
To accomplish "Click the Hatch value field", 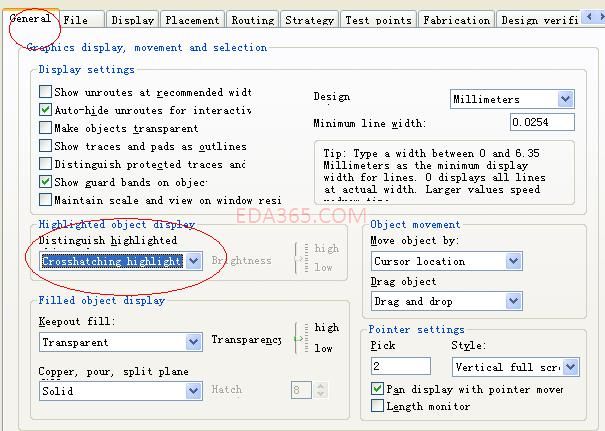I will 301,390.
